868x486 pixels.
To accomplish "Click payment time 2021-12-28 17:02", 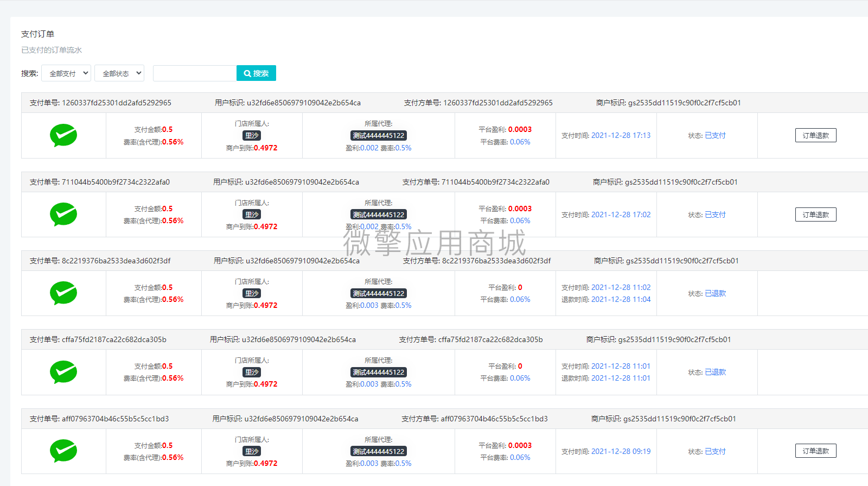I will (621, 214).
